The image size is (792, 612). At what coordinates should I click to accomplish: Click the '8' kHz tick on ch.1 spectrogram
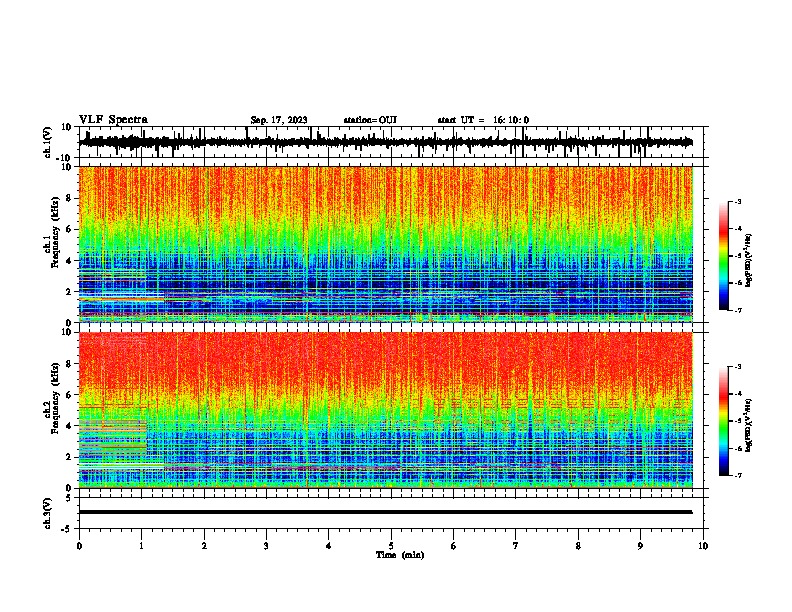click(x=69, y=198)
